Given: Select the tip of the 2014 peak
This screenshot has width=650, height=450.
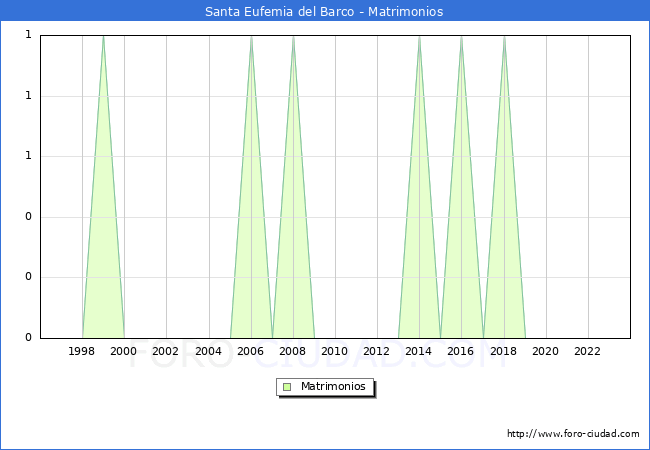Looking at the screenshot, I should pyautogui.click(x=419, y=37).
